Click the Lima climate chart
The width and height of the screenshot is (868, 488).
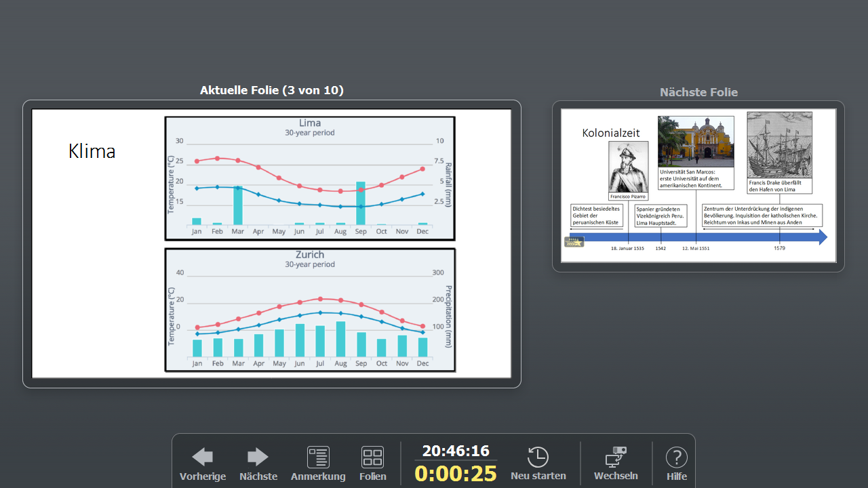[310, 178]
